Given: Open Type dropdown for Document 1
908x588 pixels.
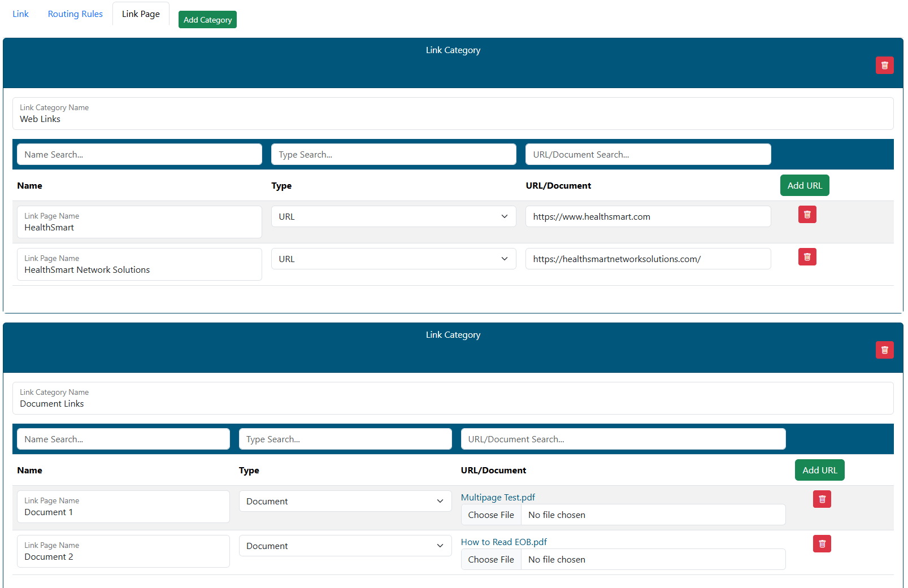Looking at the screenshot, I should click(x=345, y=501).
